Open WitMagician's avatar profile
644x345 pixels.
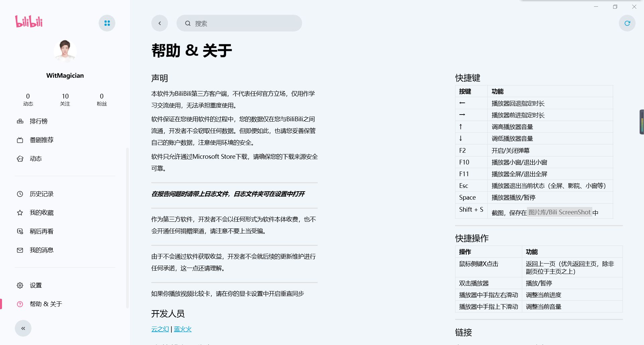tap(65, 51)
